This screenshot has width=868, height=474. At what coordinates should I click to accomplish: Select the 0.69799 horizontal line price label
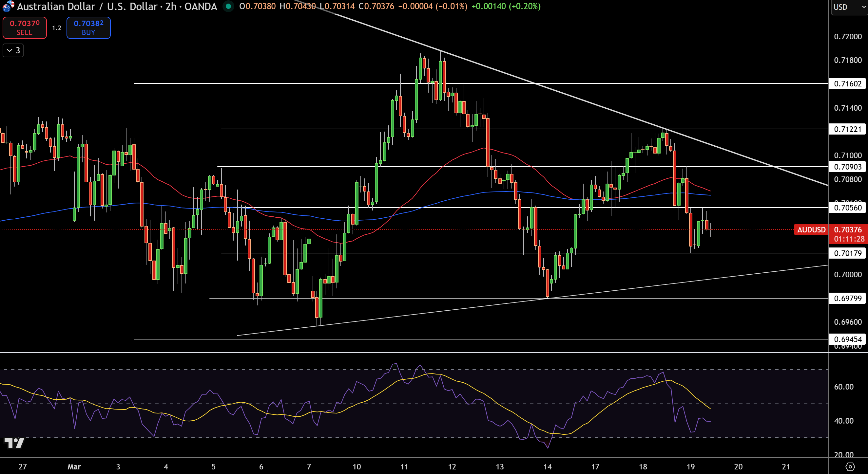tap(847, 298)
